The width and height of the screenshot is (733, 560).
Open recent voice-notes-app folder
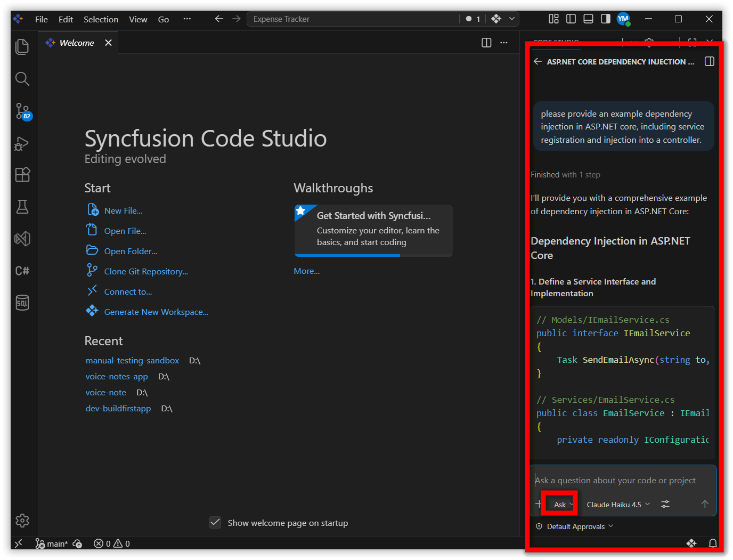117,377
